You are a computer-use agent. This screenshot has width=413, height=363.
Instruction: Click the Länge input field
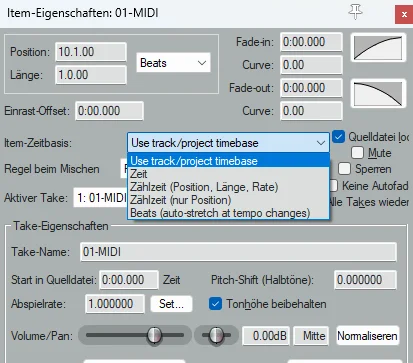tap(91, 75)
